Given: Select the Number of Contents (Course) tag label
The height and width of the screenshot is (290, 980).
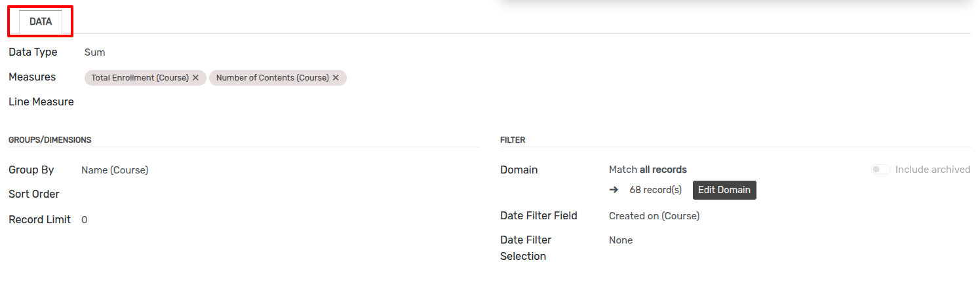Looking at the screenshot, I should click(x=272, y=78).
